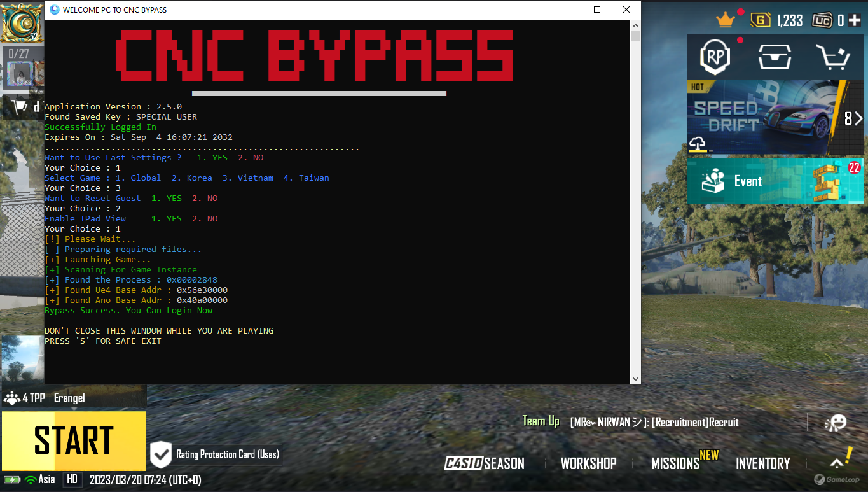Click the "DON'T CLOSE THIS WINDOW" warning line
Image resolution: width=868 pixels, height=492 pixels.
[x=159, y=331]
